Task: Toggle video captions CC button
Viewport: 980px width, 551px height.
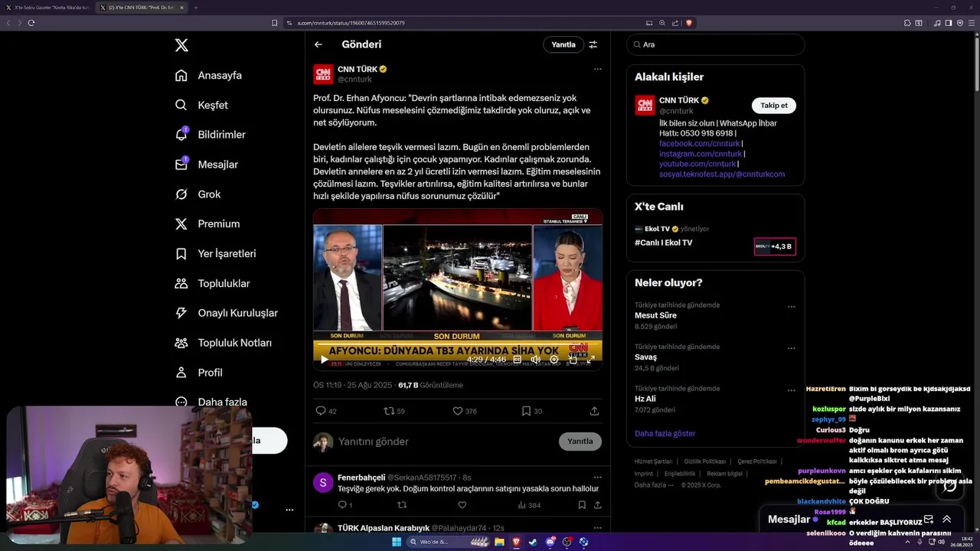Action: (x=518, y=359)
